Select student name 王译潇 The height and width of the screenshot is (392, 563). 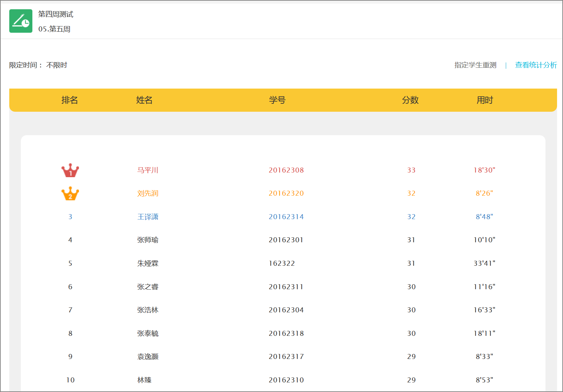pos(148,217)
